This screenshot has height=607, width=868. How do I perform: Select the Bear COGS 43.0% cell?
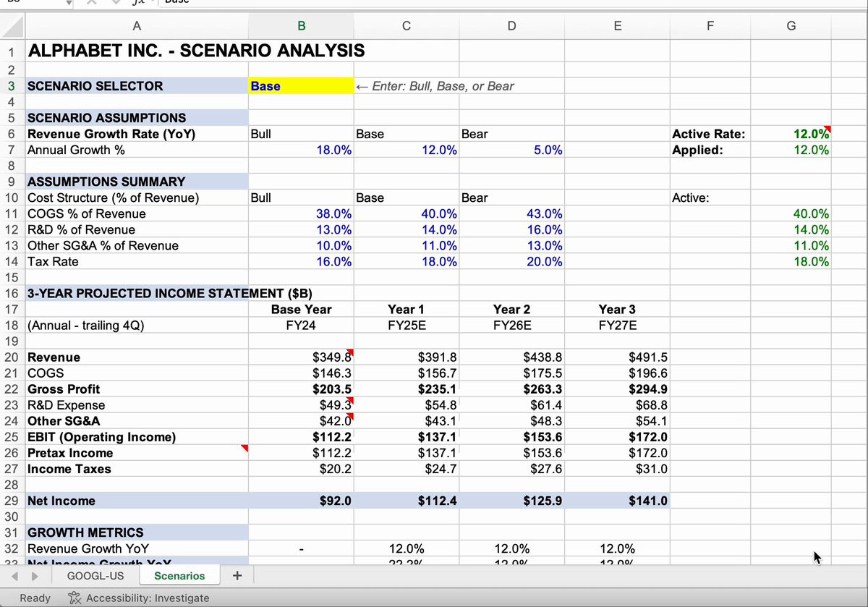[512, 213]
